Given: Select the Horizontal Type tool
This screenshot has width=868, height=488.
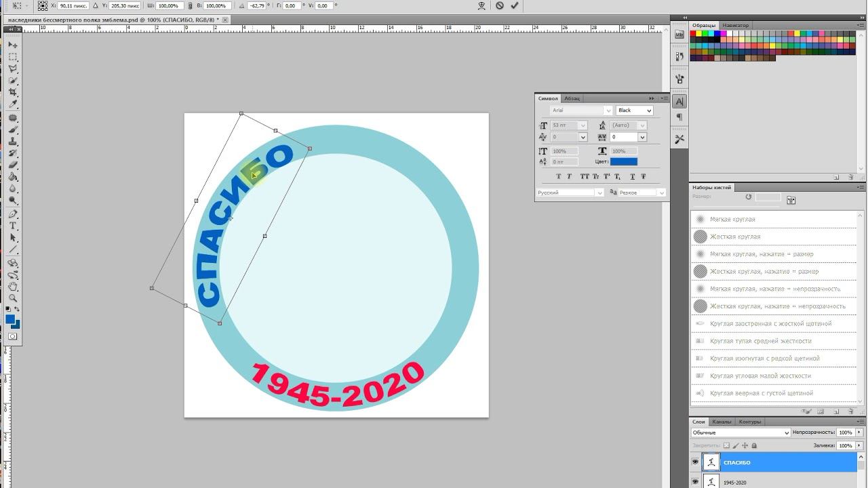Looking at the screenshot, I should pos(13,226).
